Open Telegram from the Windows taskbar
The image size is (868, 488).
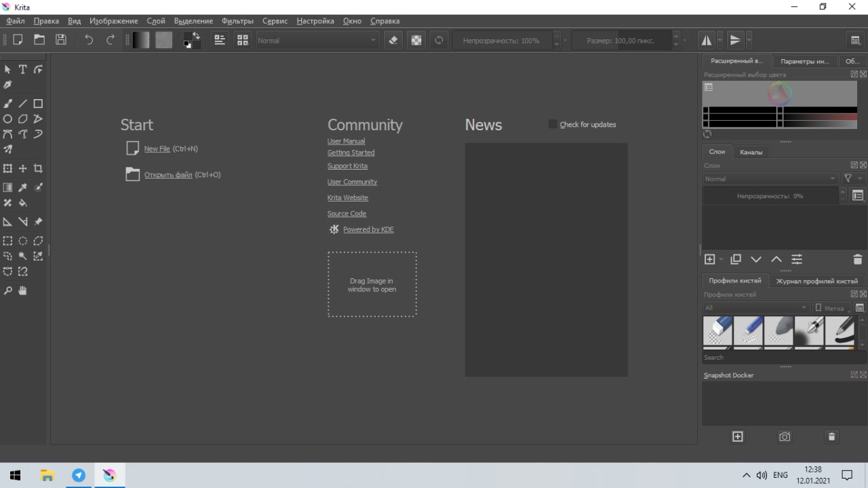tap(79, 475)
